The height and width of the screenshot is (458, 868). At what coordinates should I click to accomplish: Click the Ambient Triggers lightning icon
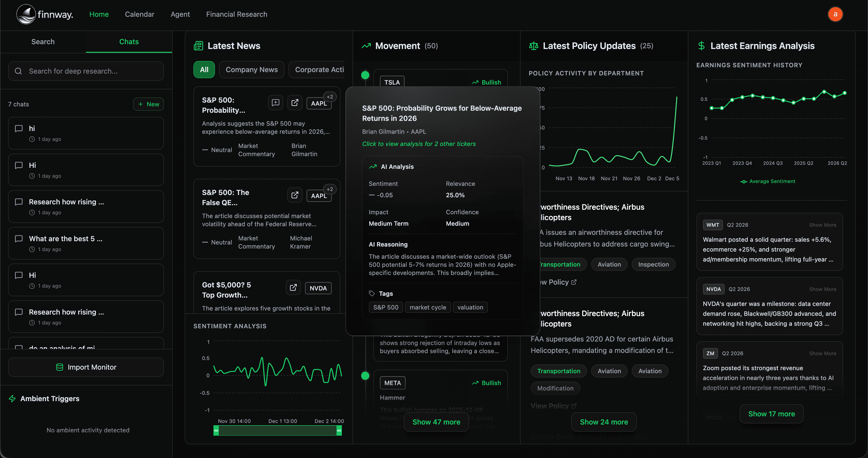[x=12, y=399]
